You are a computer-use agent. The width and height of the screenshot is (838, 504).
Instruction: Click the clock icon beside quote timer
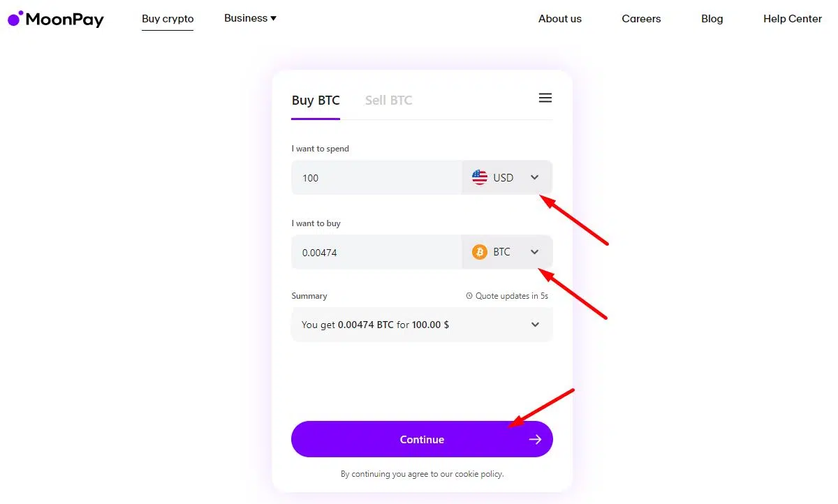pyautogui.click(x=469, y=296)
